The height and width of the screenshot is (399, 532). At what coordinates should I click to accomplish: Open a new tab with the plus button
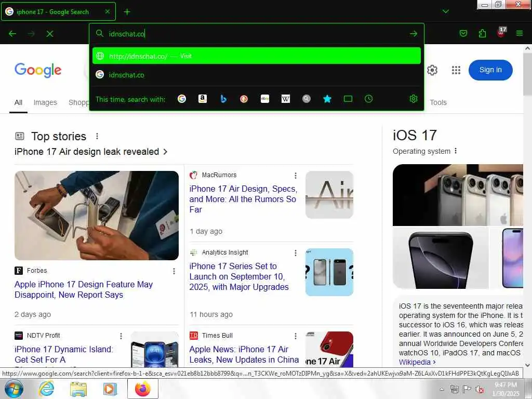pyautogui.click(x=127, y=12)
